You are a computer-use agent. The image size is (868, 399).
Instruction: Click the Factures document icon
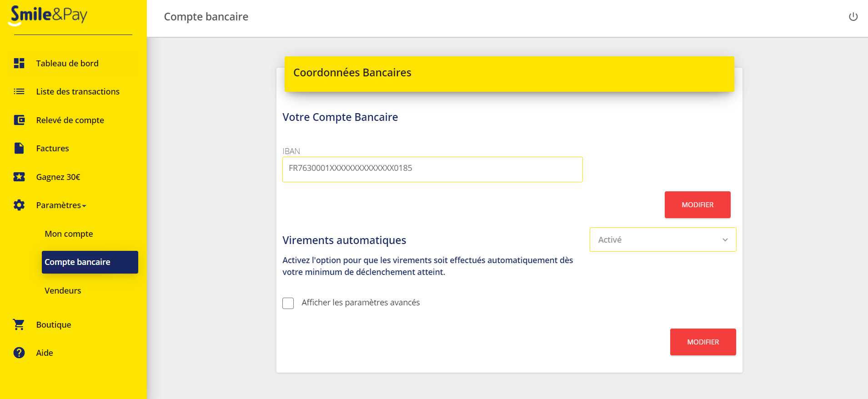(19, 148)
